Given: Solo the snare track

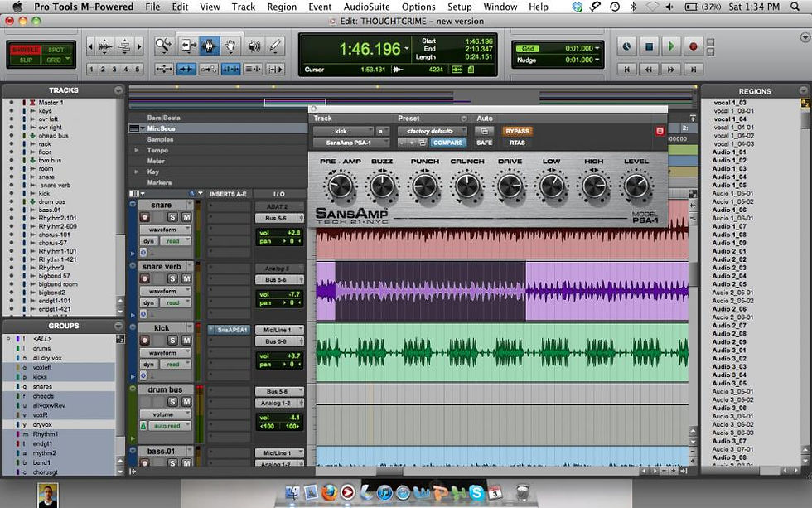Looking at the screenshot, I should pyautogui.click(x=172, y=217).
